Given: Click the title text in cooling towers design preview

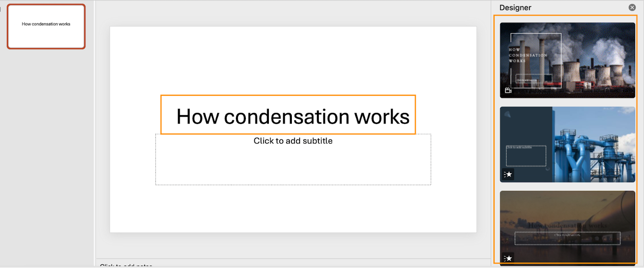Looking at the screenshot, I should [x=527, y=55].
